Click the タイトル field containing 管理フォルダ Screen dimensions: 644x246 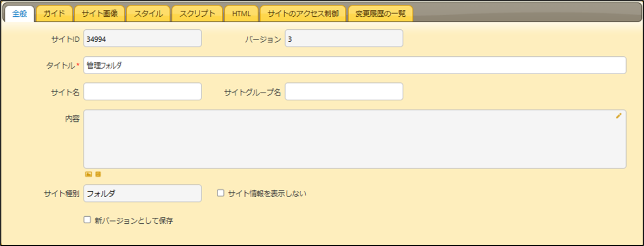[355, 65]
